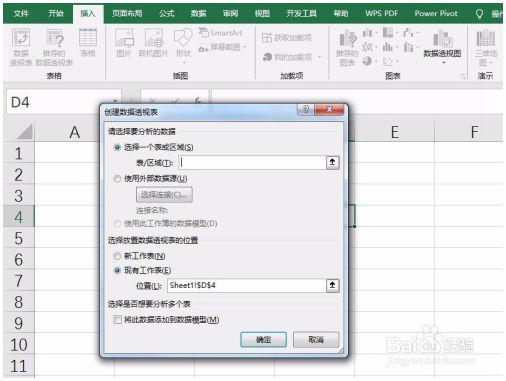Click the Table/Range input field
Screen dimensions: 506x381
tap(252, 162)
